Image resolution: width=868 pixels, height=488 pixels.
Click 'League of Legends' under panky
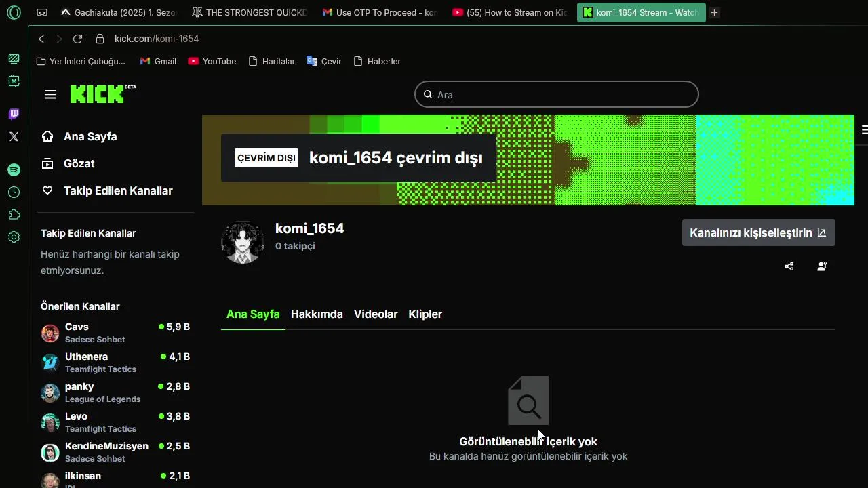coord(103,399)
